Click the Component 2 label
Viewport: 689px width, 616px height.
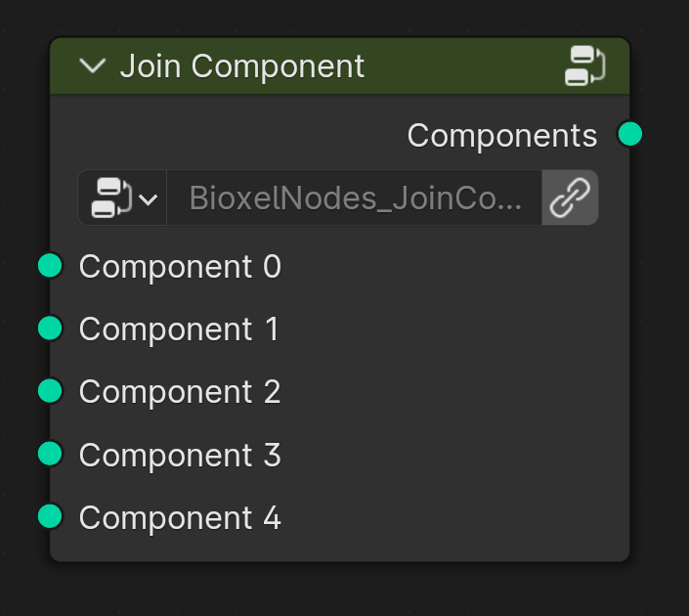[x=180, y=392]
